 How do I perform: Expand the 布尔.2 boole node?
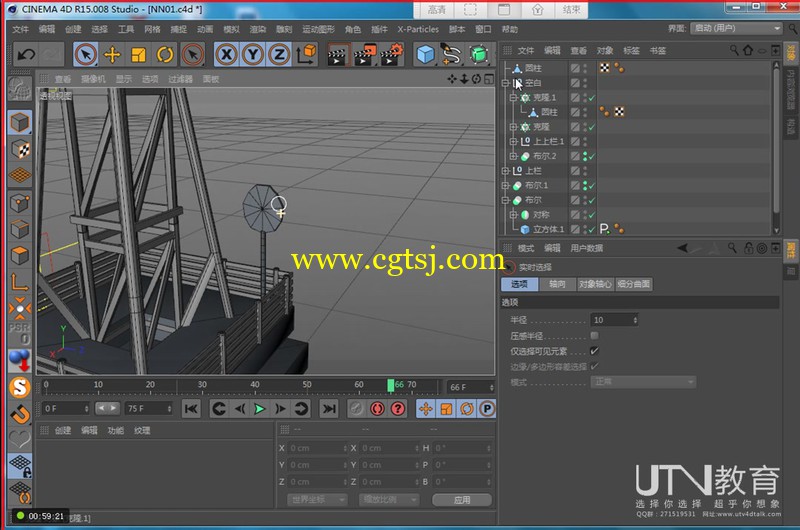click(513, 156)
